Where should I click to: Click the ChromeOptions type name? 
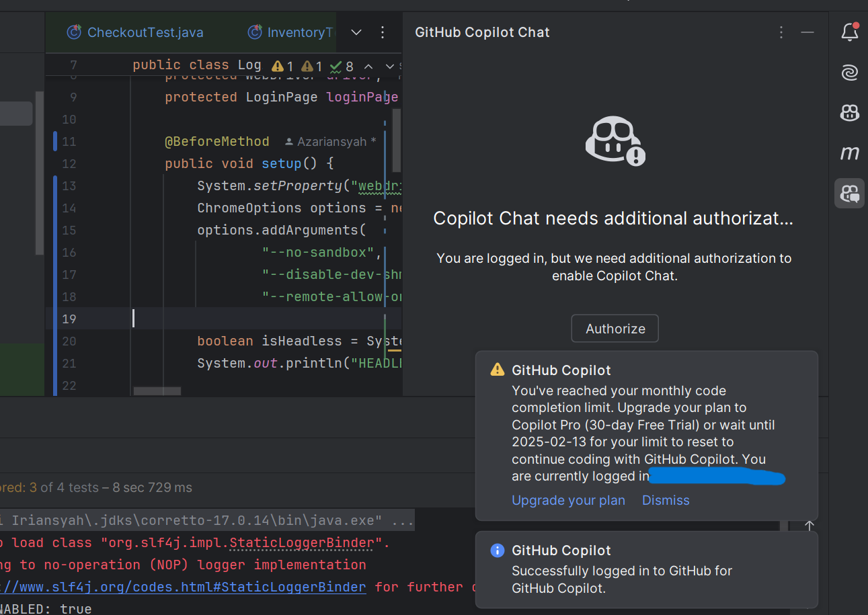[249, 208]
